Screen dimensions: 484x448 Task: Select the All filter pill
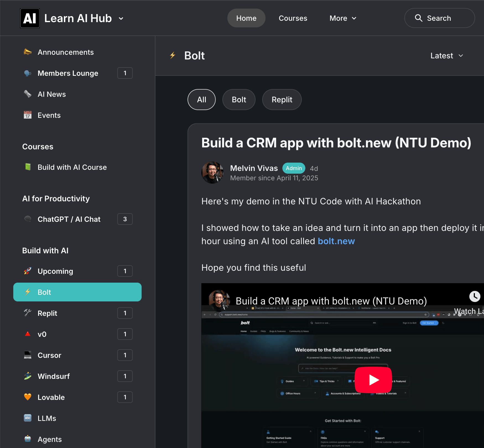[x=202, y=100]
